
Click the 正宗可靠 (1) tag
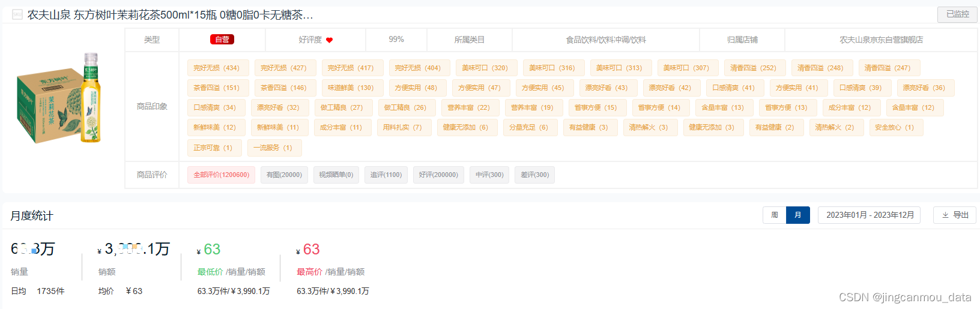click(x=214, y=148)
